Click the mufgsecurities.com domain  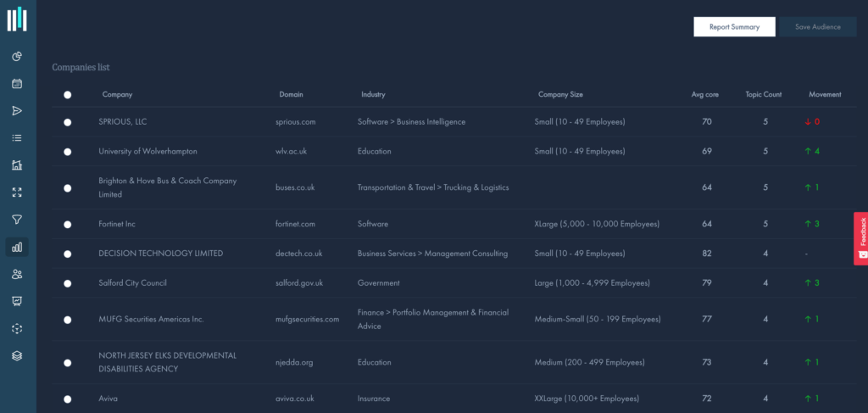pos(307,320)
